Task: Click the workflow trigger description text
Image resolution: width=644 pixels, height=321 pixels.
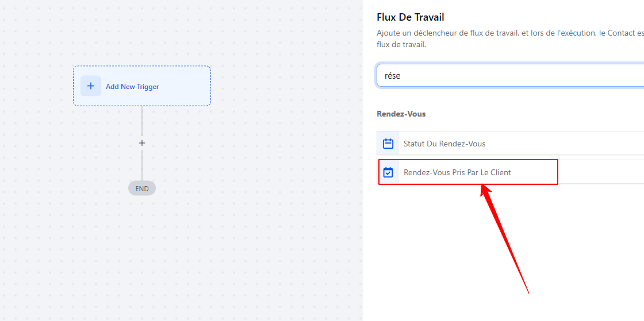Action: point(510,38)
